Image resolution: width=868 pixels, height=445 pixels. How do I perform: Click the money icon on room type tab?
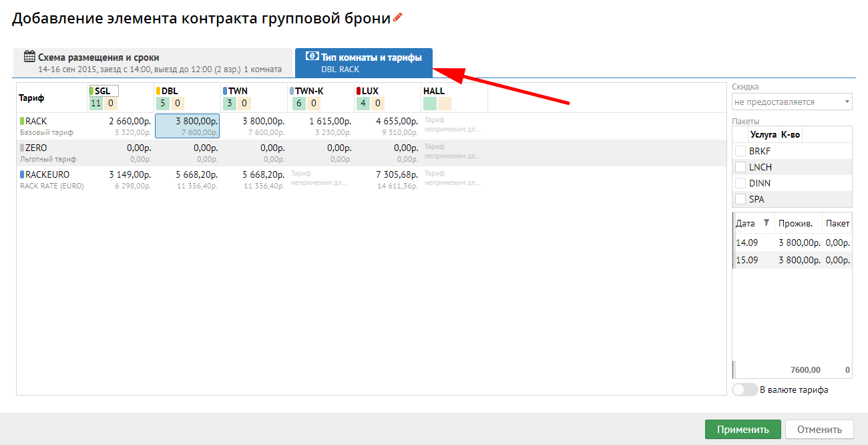311,57
